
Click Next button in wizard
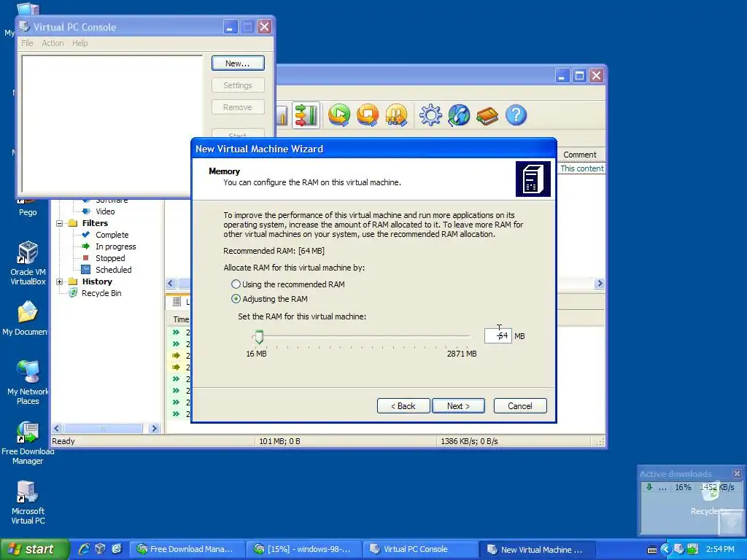[x=458, y=405]
